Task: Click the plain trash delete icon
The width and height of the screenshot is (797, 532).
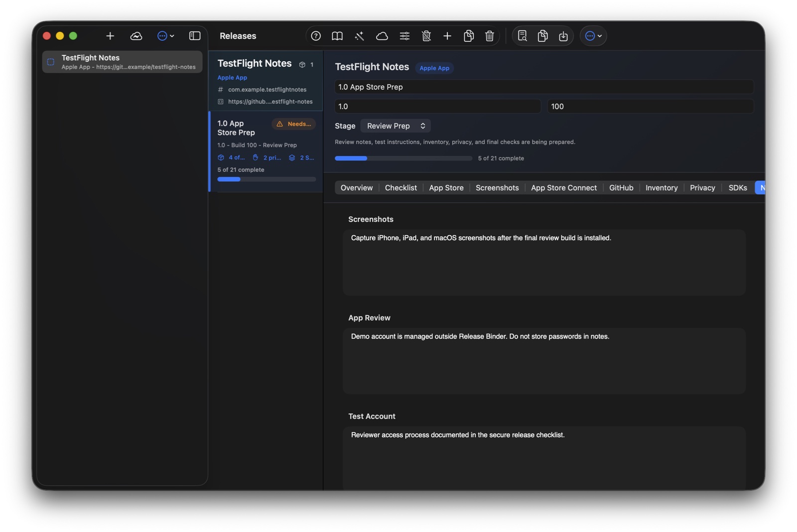Action: point(490,36)
